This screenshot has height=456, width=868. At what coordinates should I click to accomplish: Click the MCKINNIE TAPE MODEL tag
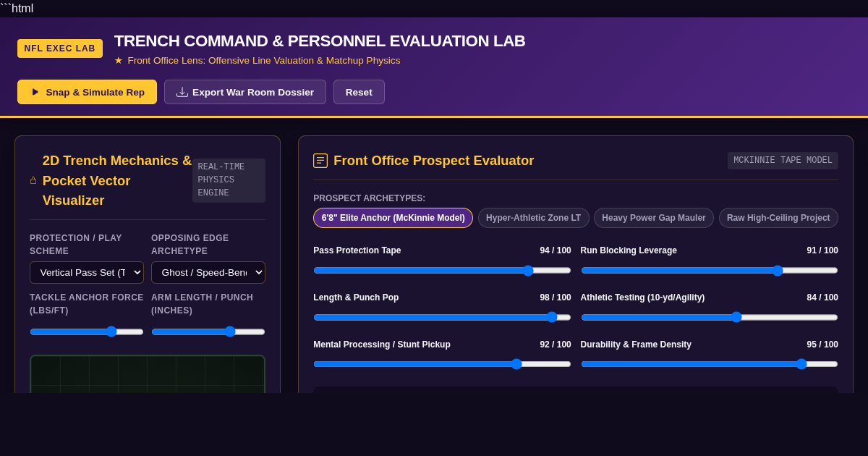[x=783, y=161]
